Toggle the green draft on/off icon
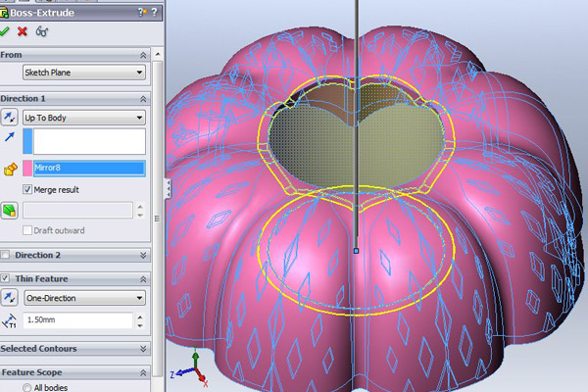588x392 pixels. pos(10,211)
